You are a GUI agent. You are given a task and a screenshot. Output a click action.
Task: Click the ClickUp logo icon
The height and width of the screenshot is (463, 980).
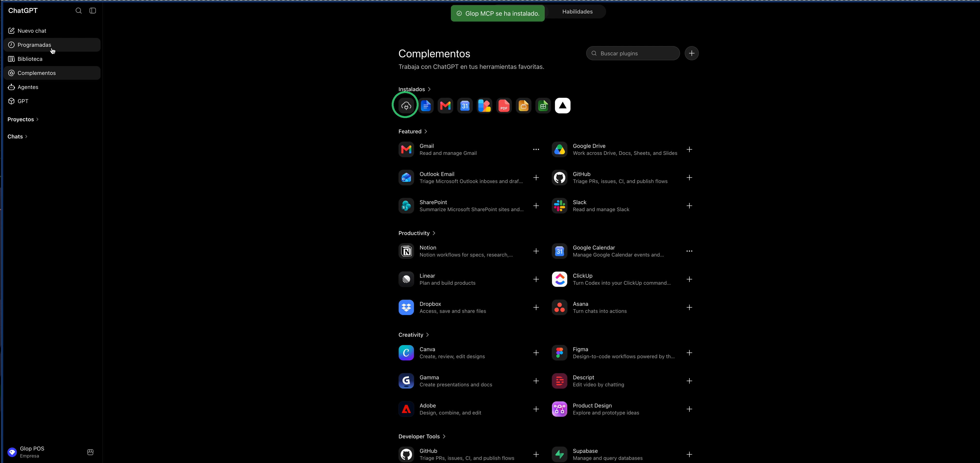[559, 279]
